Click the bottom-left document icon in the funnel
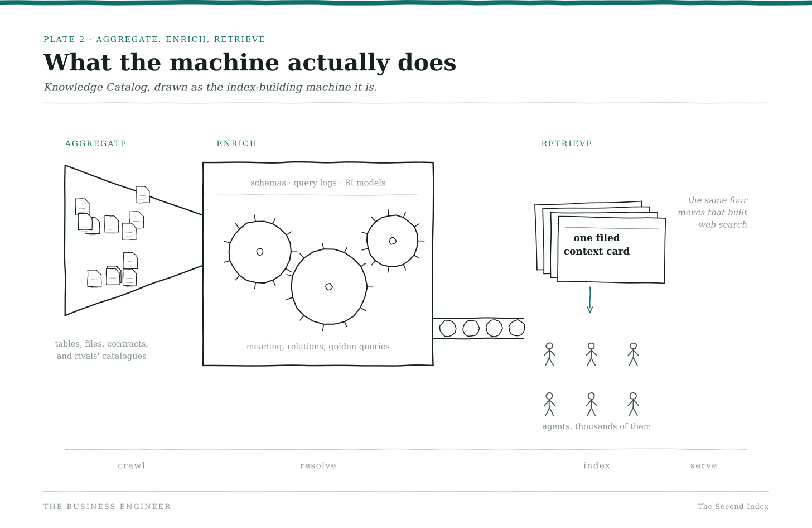812x528 pixels. point(94,279)
